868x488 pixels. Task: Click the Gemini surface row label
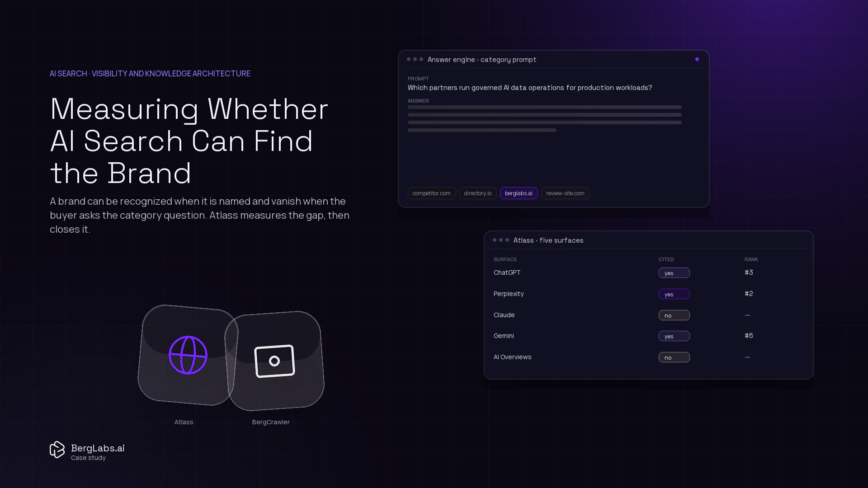click(x=504, y=336)
